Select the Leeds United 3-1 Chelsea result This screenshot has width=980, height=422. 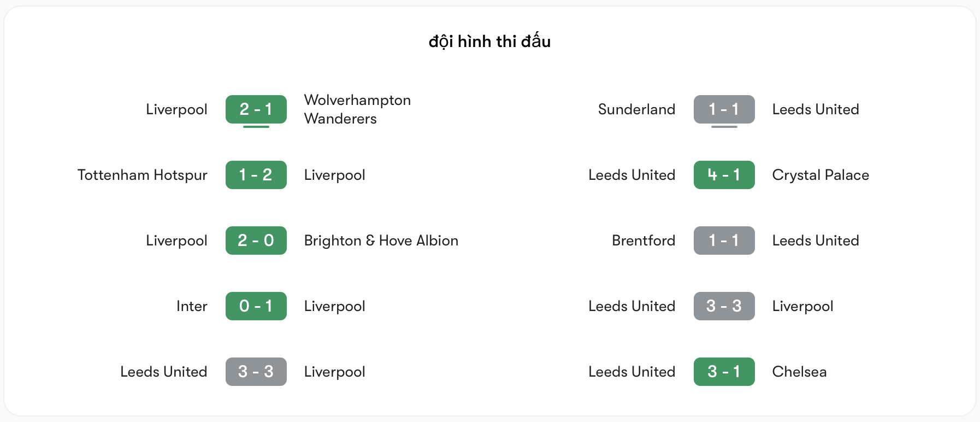click(x=724, y=372)
